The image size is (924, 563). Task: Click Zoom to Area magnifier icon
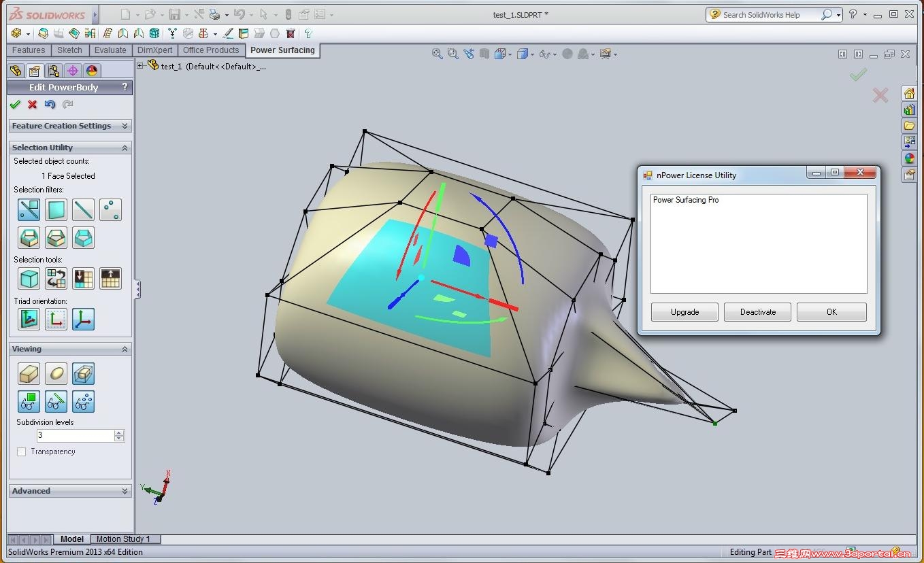[453, 54]
